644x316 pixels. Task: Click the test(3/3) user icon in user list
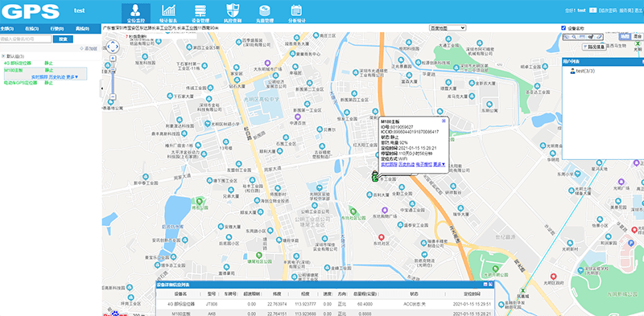point(572,72)
